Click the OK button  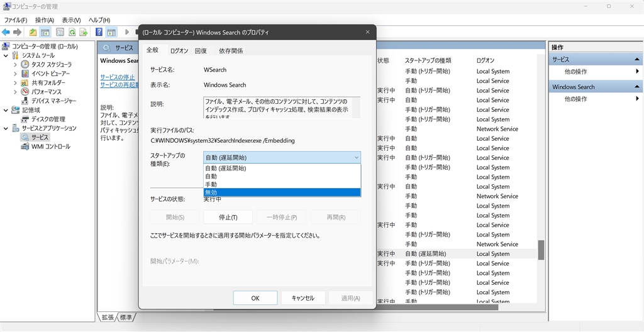pos(255,298)
